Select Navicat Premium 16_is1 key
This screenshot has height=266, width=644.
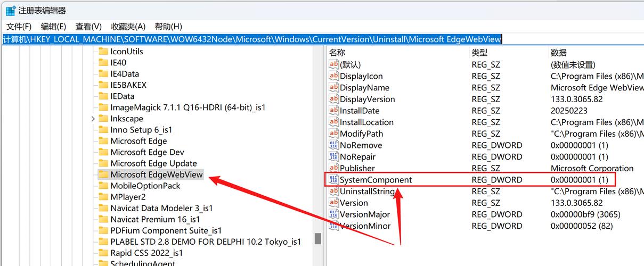click(155, 219)
